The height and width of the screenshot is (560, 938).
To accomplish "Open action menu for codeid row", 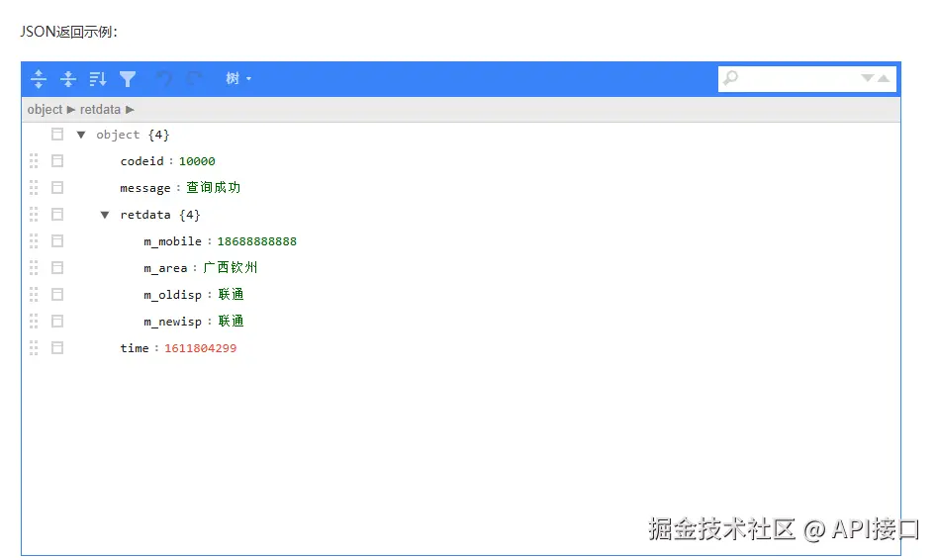I will click(57, 161).
